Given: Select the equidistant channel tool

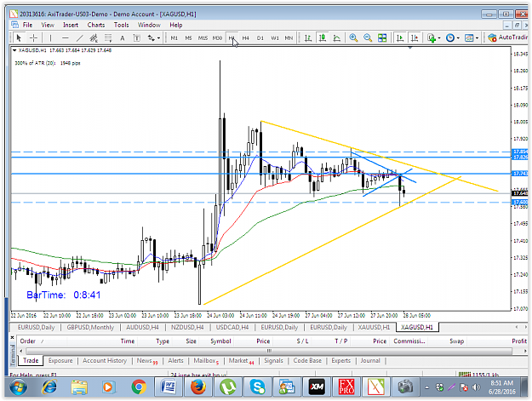Looking at the screenshot, I should 94,38.
